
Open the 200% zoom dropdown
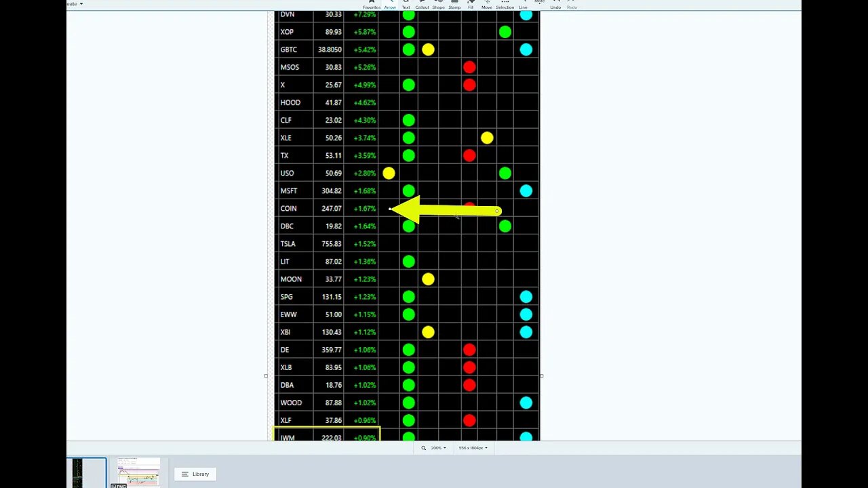(439, 448)
